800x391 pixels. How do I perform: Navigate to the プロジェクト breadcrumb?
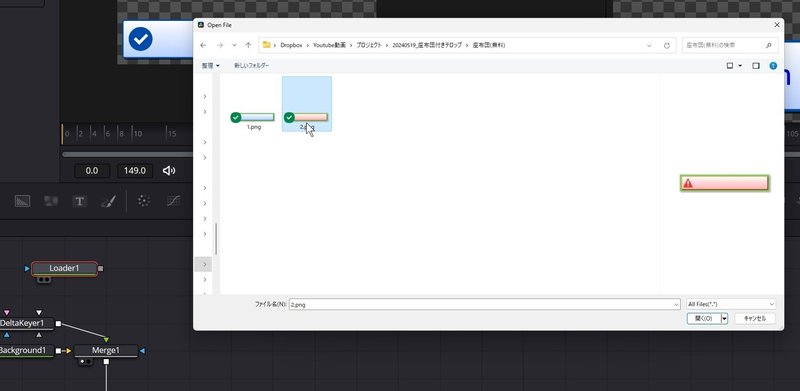click(x=369, y=45)
